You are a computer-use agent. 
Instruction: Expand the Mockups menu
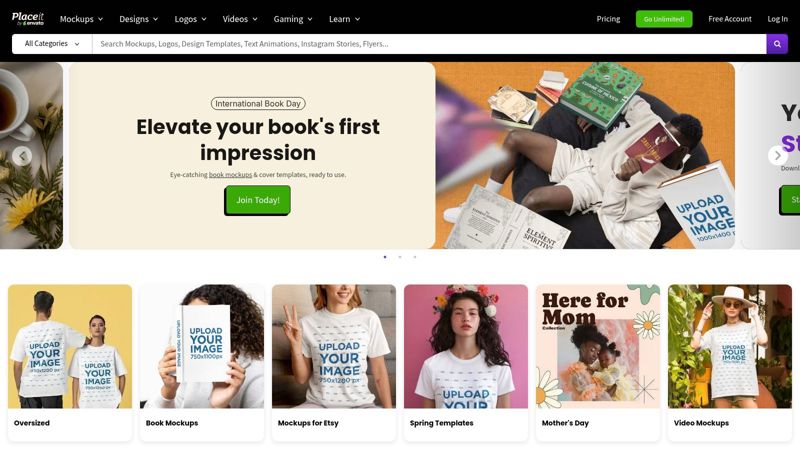[x=82, y=19]
